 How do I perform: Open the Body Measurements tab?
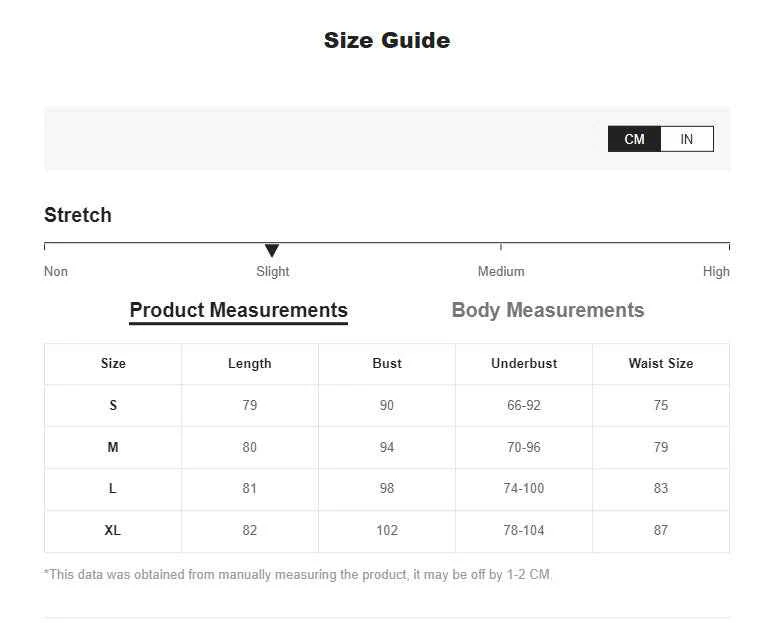(548, 310)
